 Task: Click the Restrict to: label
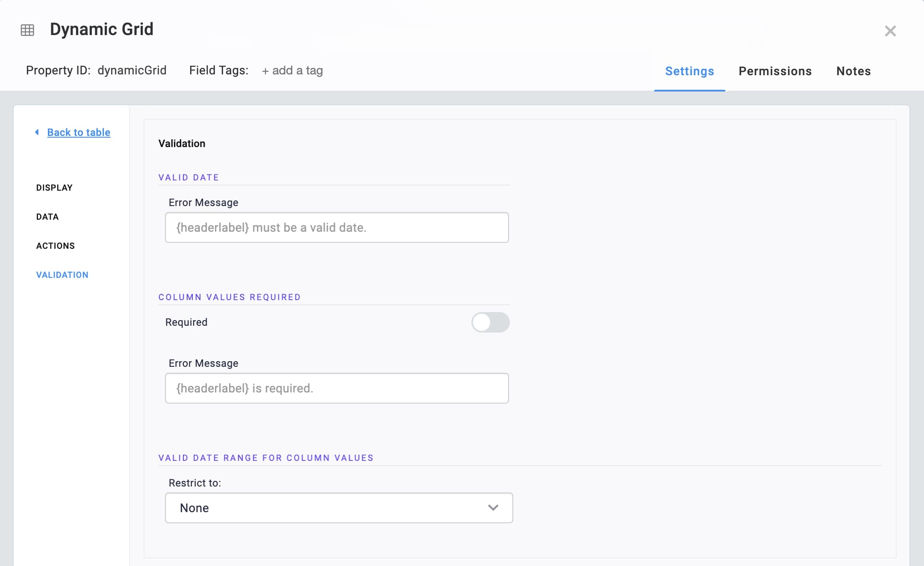pyautogui.click(x=195, y=483)
